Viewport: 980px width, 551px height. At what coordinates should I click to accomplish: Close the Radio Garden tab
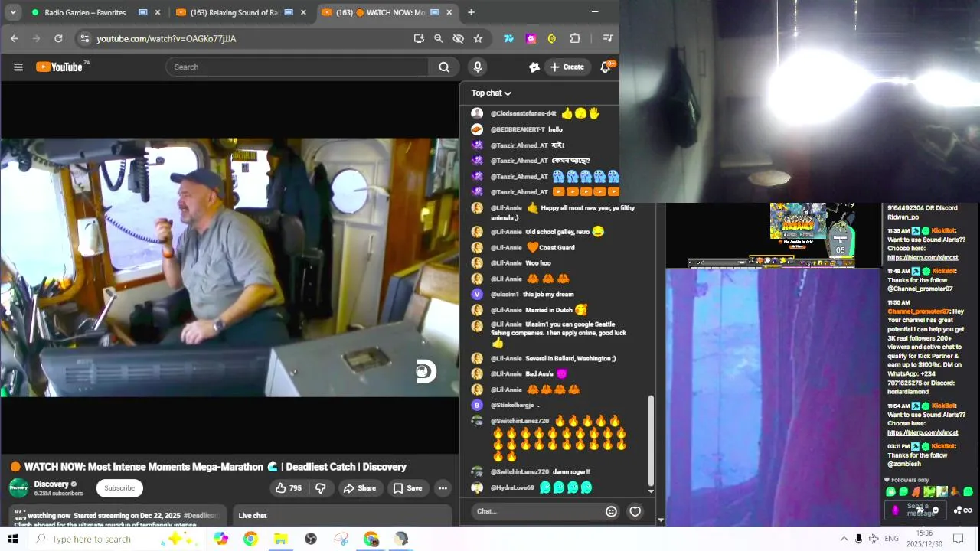click(x=158, y=13)
